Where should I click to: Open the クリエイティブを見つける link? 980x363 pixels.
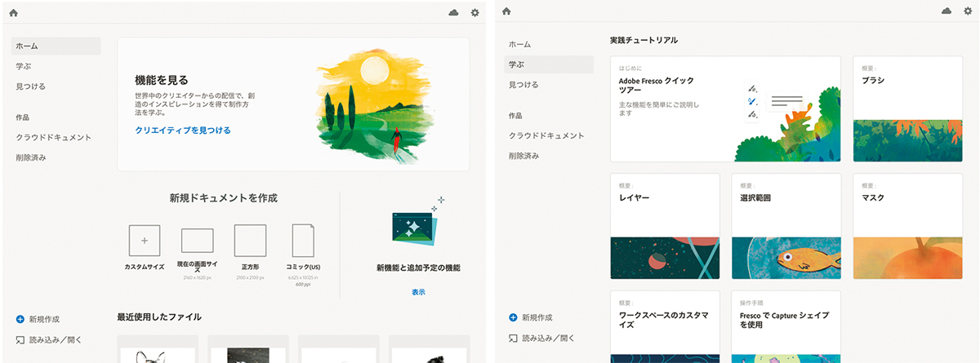coord(183,130)
